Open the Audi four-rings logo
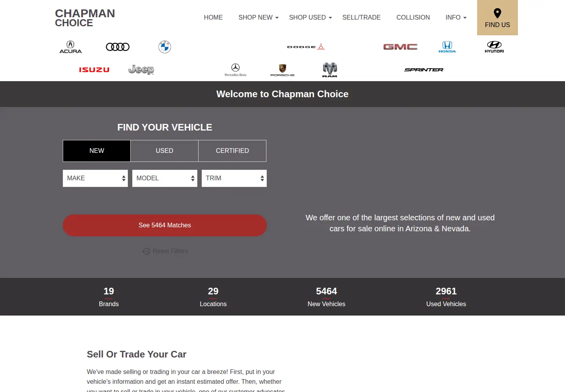Viewport: 565px width, 392px height. pyautogui.click(x=118, y=47)
